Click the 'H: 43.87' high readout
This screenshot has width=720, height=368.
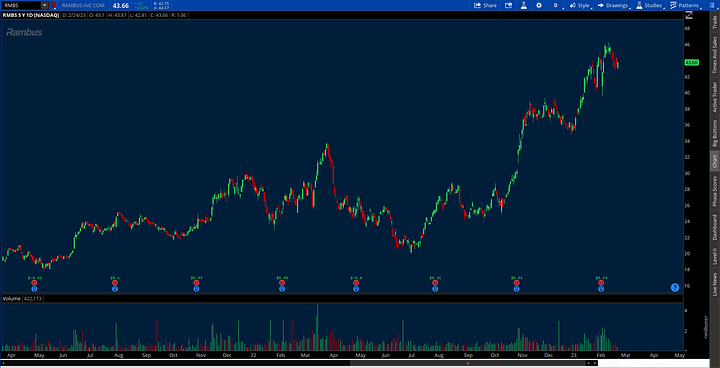[118, 15]
